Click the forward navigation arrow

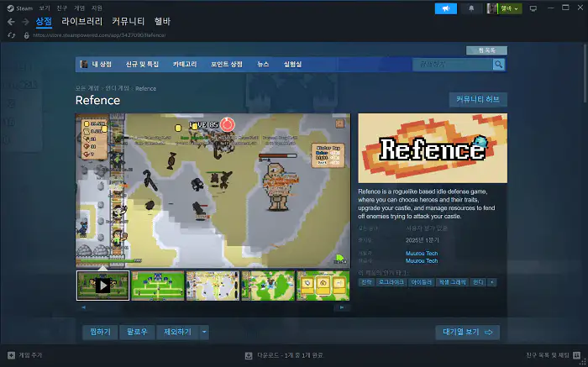coord(25,22)
